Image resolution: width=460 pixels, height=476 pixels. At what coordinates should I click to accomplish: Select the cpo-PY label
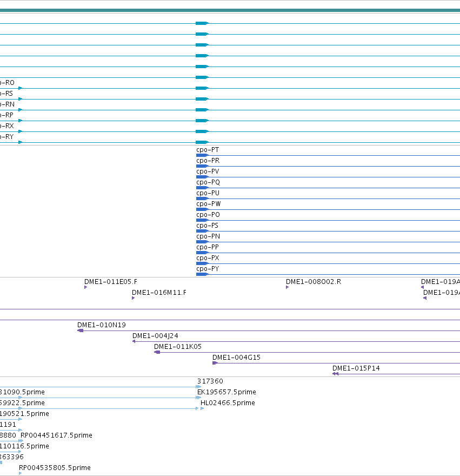208,269
